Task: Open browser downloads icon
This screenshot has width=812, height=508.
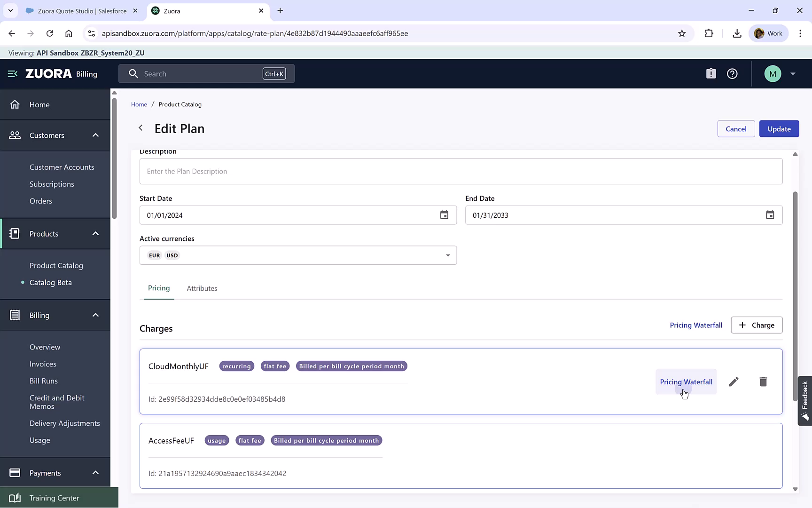Action: (x=736, y=33)
